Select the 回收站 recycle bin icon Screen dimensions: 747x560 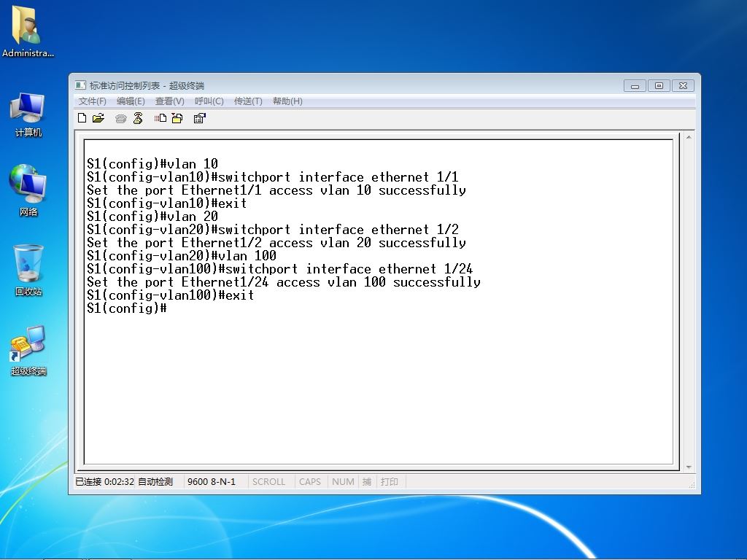tap(28, 270)
